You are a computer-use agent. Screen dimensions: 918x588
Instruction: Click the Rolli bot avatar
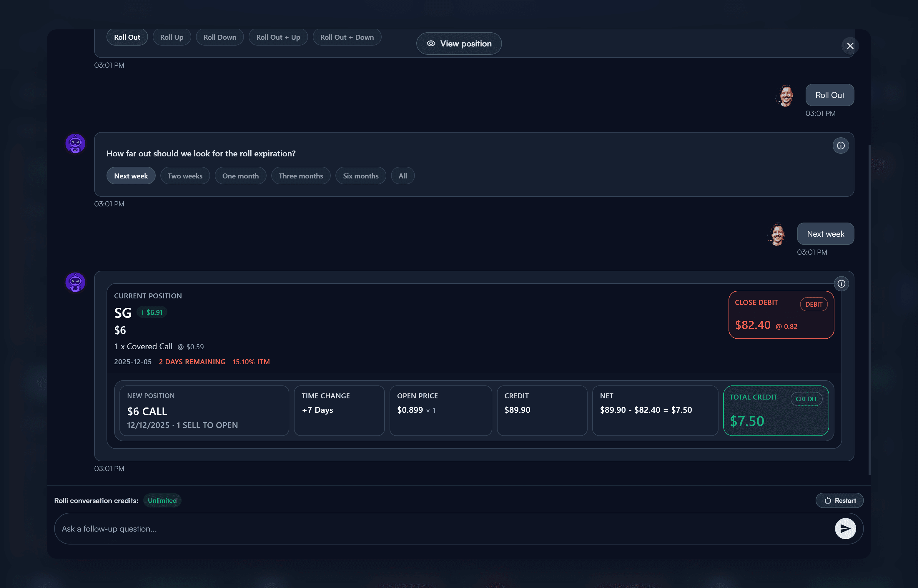coord(75,143)
